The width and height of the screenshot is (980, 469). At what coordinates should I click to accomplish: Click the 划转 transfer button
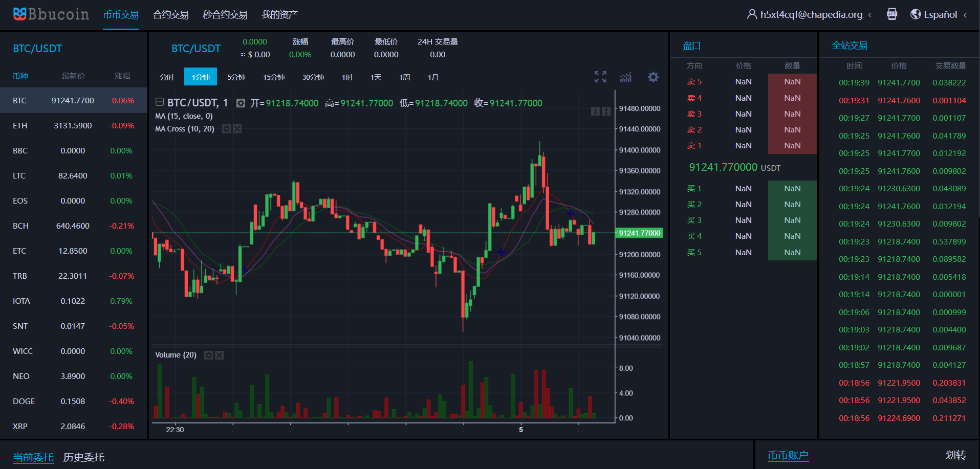(x=955, y=455)
